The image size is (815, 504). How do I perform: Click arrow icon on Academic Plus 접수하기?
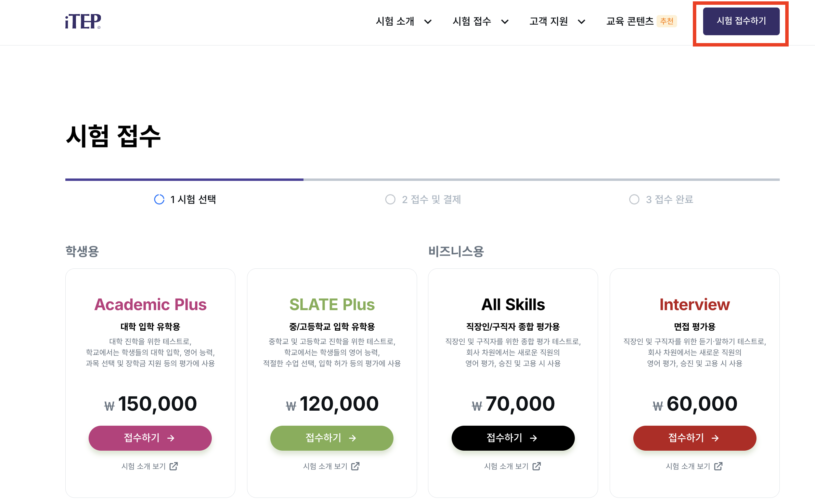171,438
